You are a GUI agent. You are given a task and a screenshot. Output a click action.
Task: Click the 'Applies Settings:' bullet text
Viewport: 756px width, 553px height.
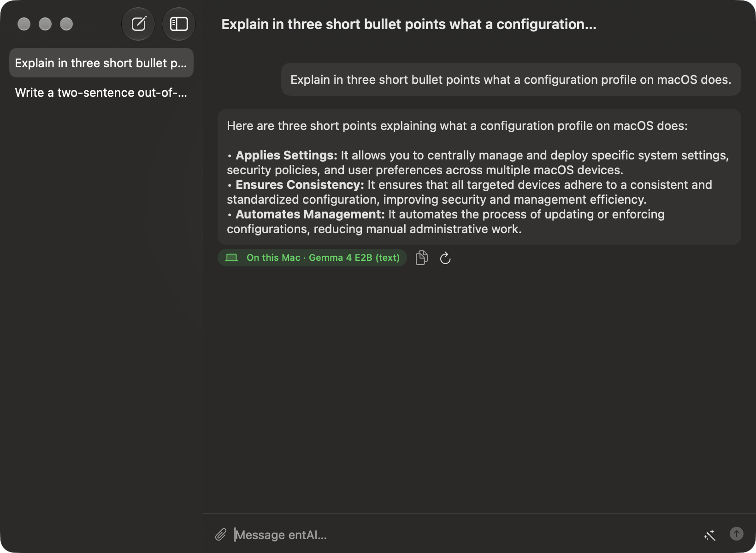pos(286,155)
